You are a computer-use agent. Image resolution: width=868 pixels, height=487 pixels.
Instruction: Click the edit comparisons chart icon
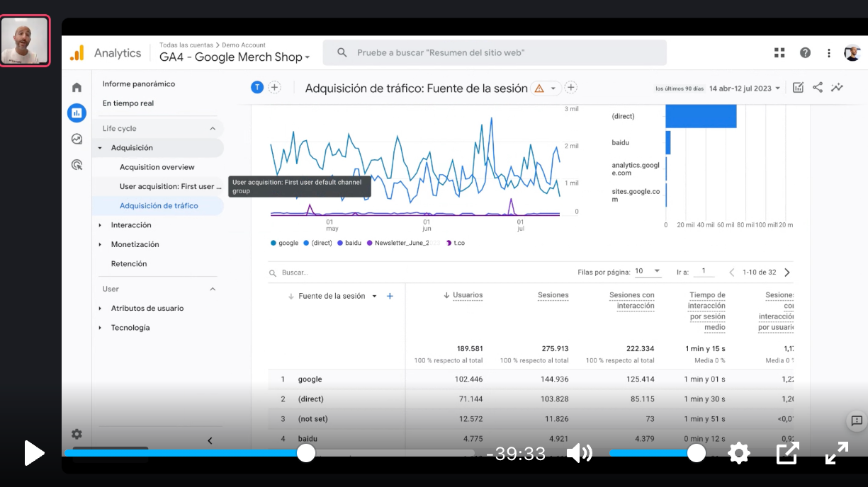798,88
